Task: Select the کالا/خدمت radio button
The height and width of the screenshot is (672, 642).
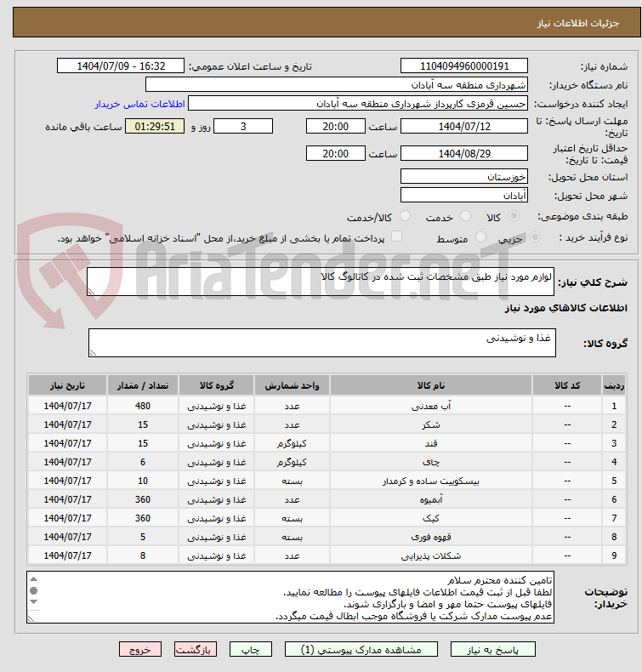Action: [405, 216]
